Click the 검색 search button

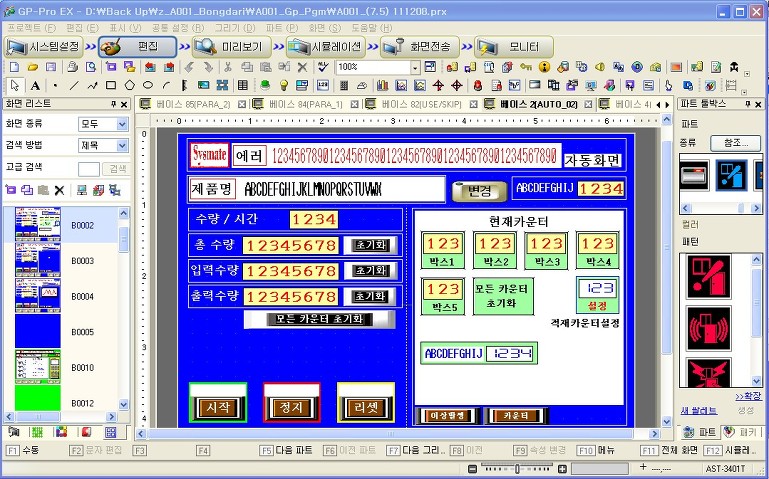(117, 169)
